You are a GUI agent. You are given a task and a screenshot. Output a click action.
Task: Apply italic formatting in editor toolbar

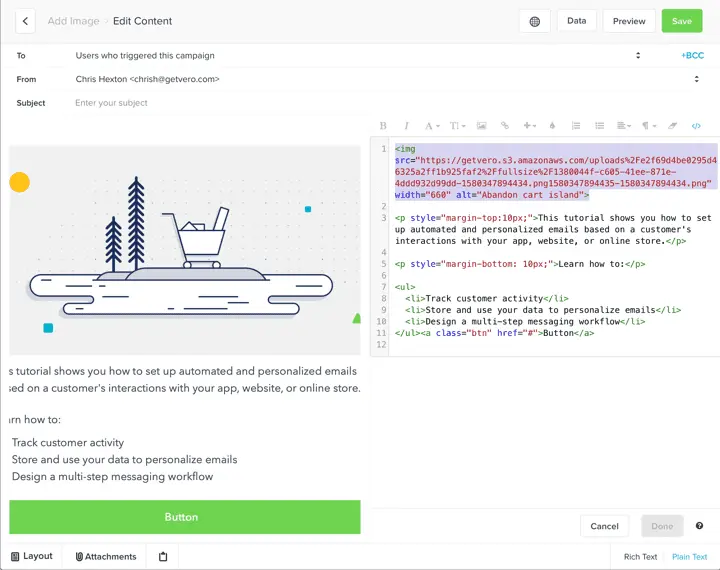406,126
